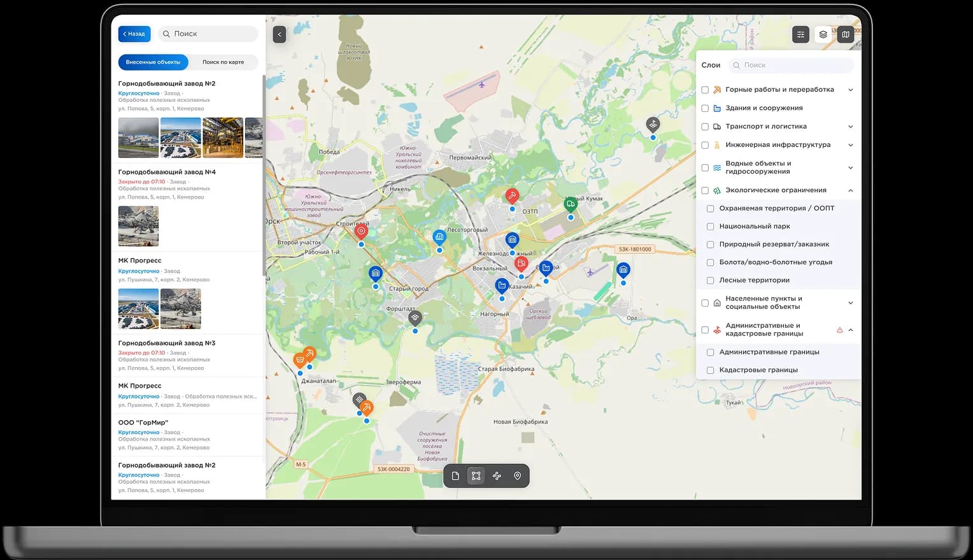The width and height of the screenshot is (973, 560).
Task: Tick the Кадастровые границы checkbox
Action: 710,370
